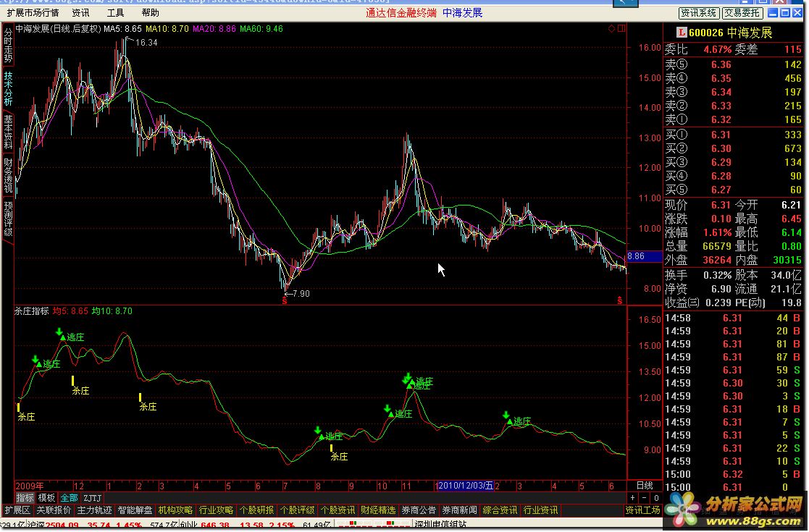This screenshot has width=809, height=532.
Task: Click the 2010/12/03/五 date marker on timeline
Action: (x=466, y=486)
